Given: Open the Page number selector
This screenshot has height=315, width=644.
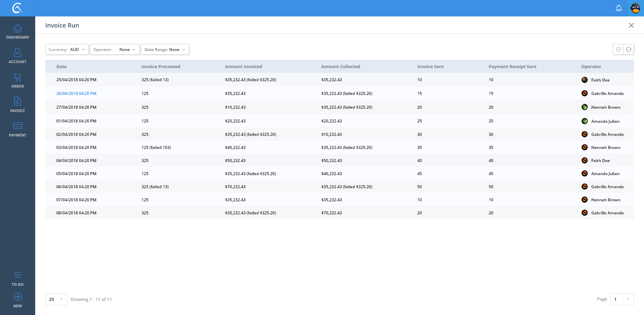Looking at the screenshot, I should pos(622,299).
